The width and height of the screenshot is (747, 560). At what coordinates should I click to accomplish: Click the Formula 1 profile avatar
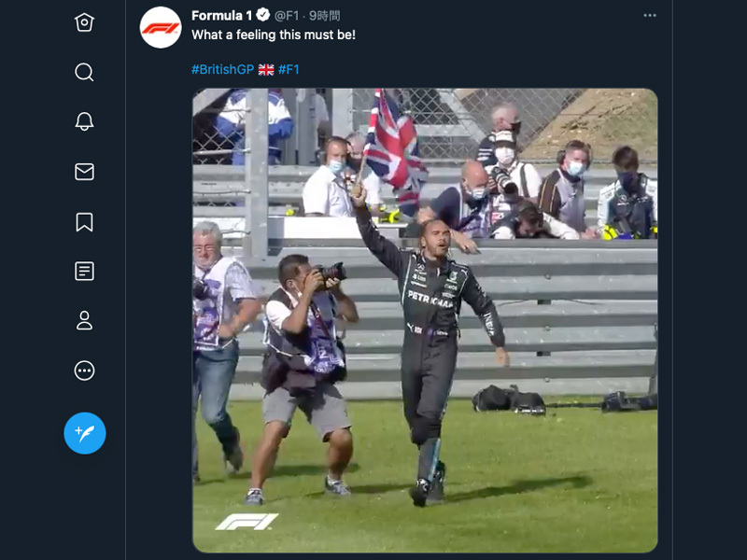point(161,28)
